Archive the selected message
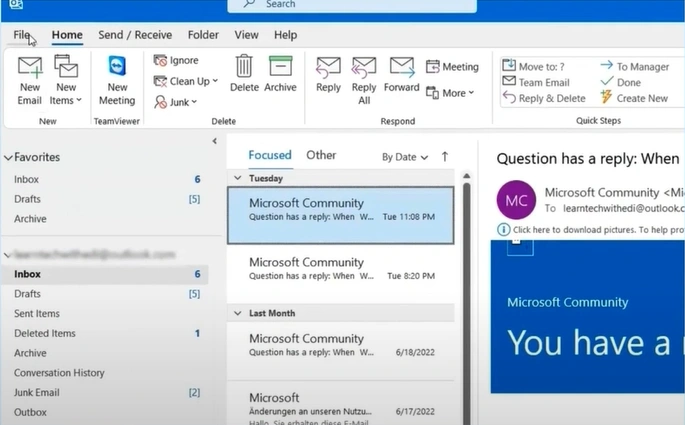This screenshot has height=425, width=685. pos(280,73)
